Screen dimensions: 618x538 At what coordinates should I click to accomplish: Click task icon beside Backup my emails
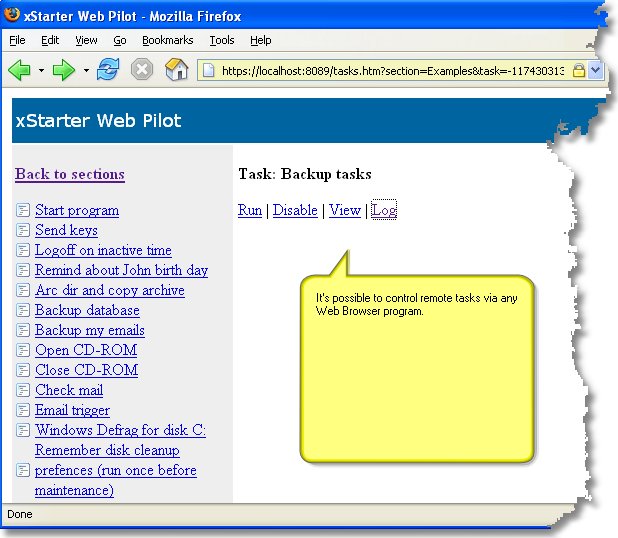23,330
